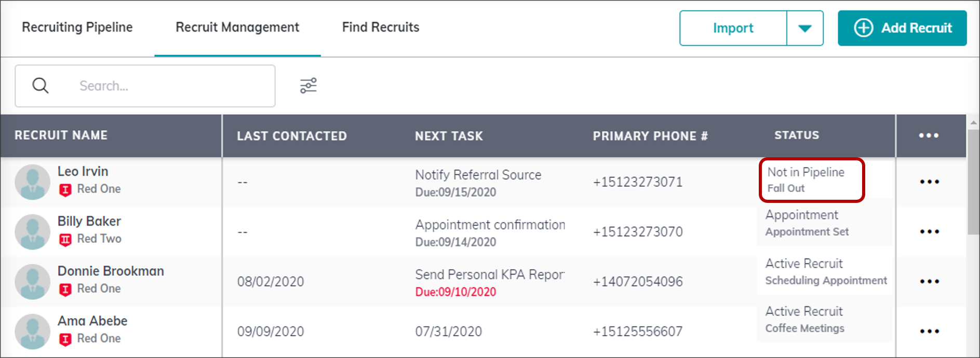The width and height of the screenshot is (980, 358).
Task: Expand the Import dropdown arrow
Action: pos(804,28)
